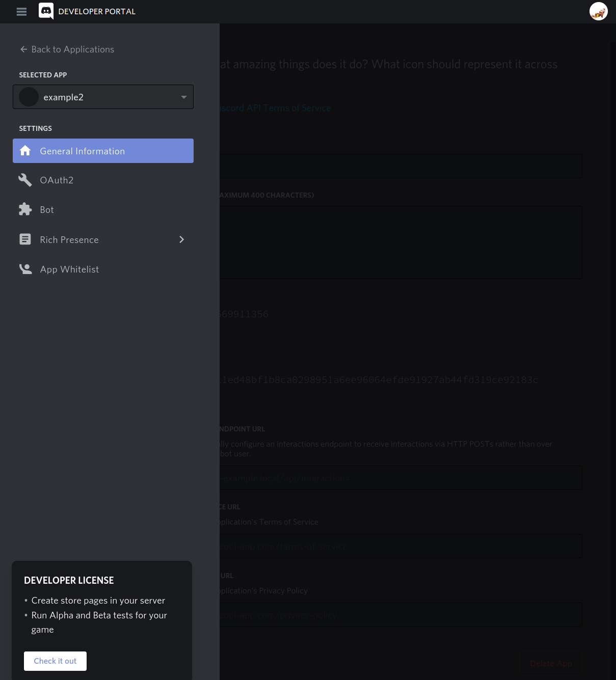Click the public key hex string
The image size is (616, 680).
(x=379, y=380)
